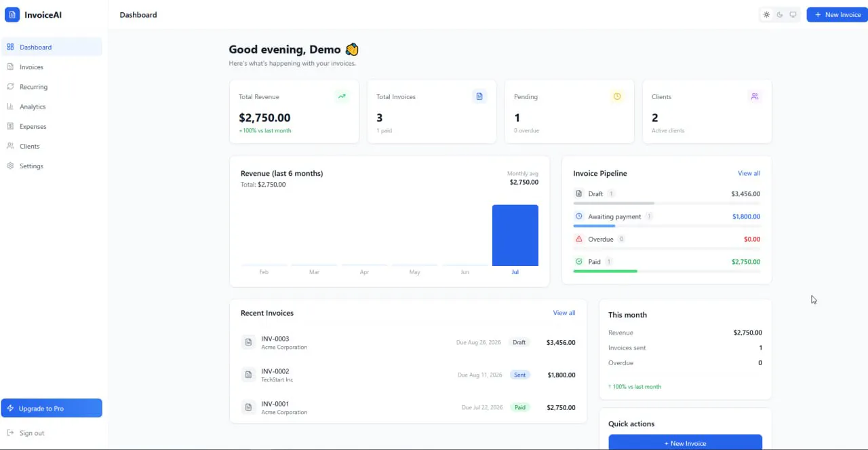
Task: Open the Clients sidebar item
Action: 52,145
